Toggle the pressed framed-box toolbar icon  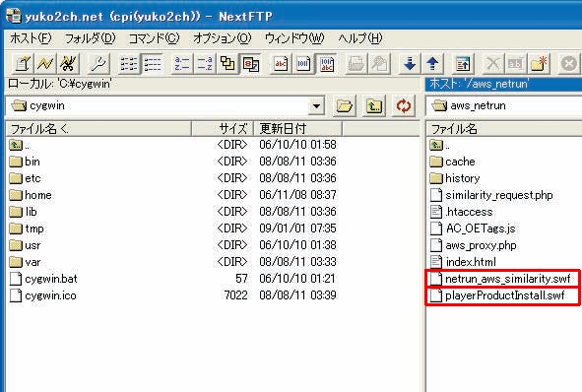pos(251,64)
